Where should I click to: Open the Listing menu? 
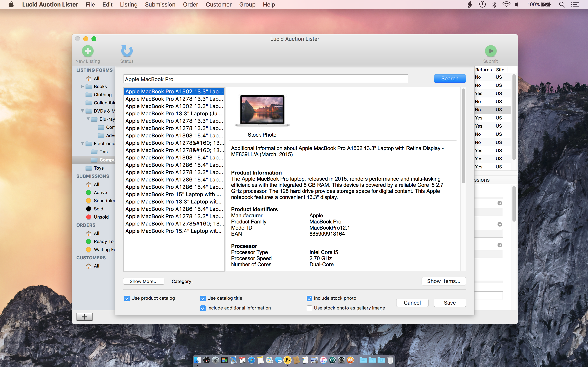pos(129,5)
